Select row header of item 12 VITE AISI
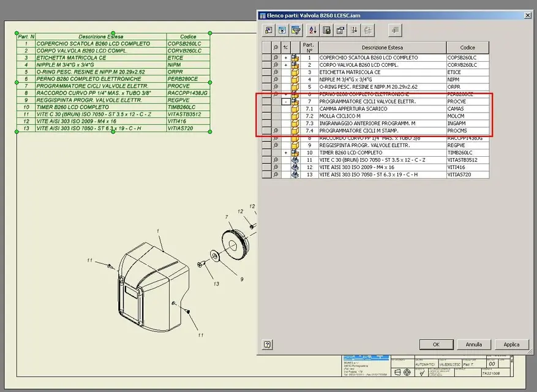537x392 pixels. tap(267, 167)
